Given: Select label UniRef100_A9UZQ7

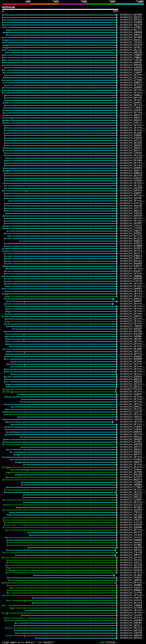Looking at the screenshot, I should click(x=131, y=329).
